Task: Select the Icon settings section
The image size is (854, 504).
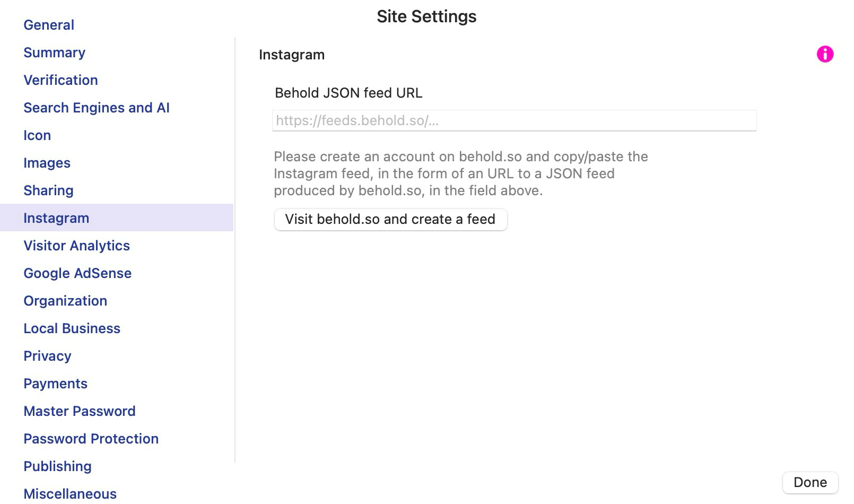Action: [37, 135]
